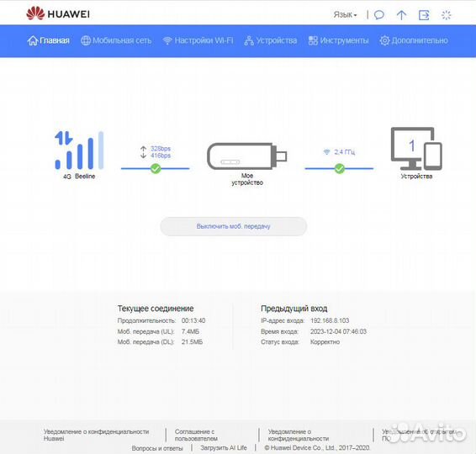This screenshot has height=454, width=476.
Task: Open the SMS messages bubble icon
Action: 378,15
